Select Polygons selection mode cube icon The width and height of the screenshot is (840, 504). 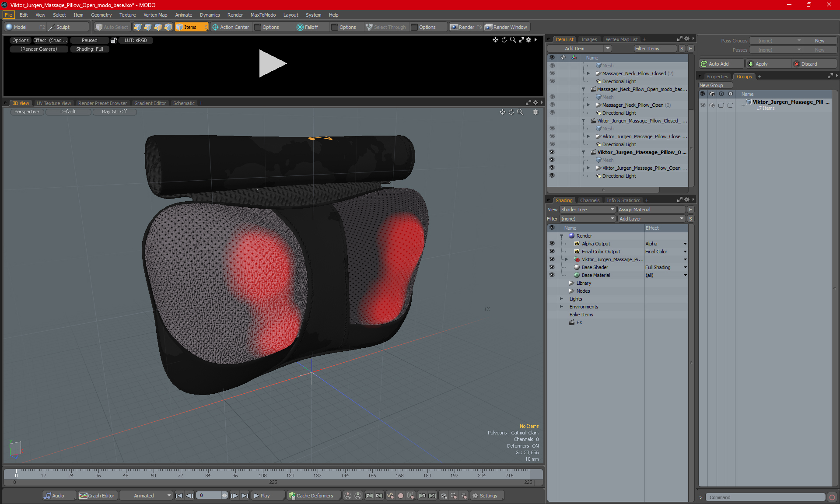pos(158,27)
